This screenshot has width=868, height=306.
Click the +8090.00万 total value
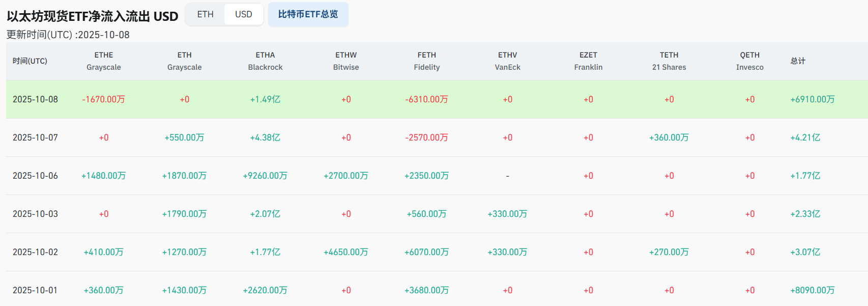812,290
